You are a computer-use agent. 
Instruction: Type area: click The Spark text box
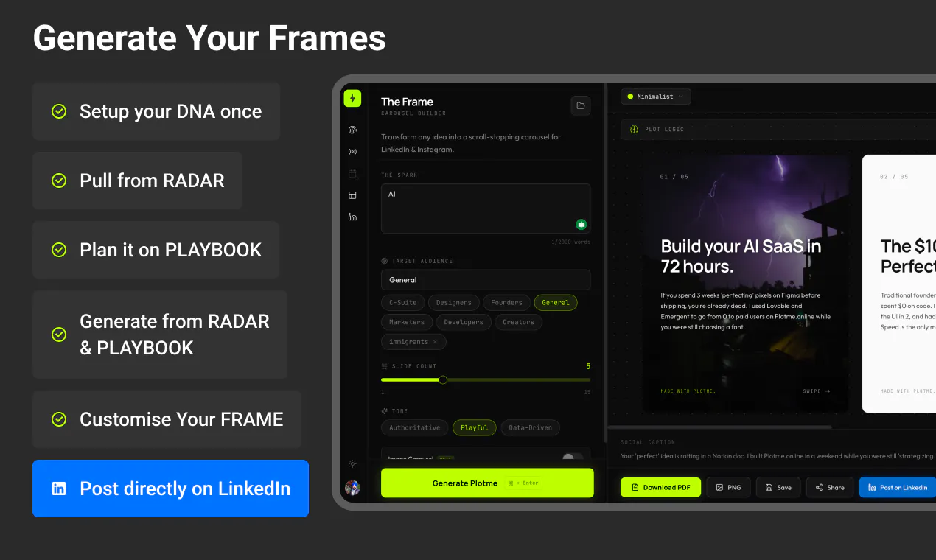486,209
